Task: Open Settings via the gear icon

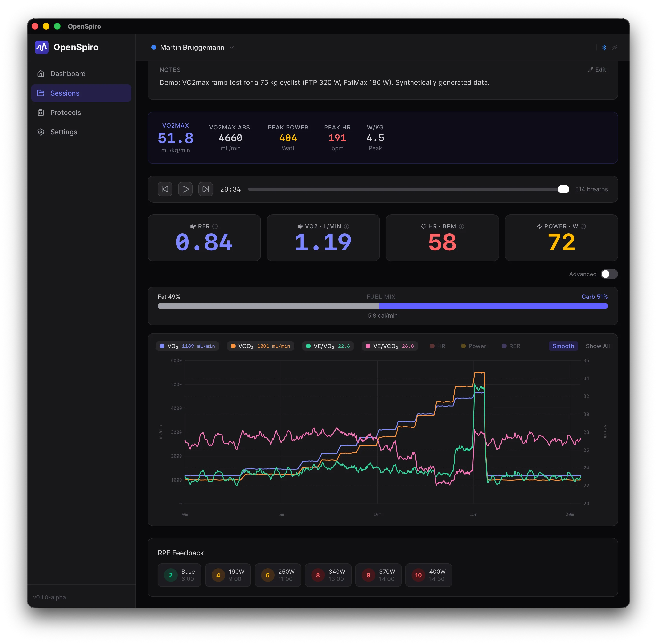Action: (x=41, y=132)
